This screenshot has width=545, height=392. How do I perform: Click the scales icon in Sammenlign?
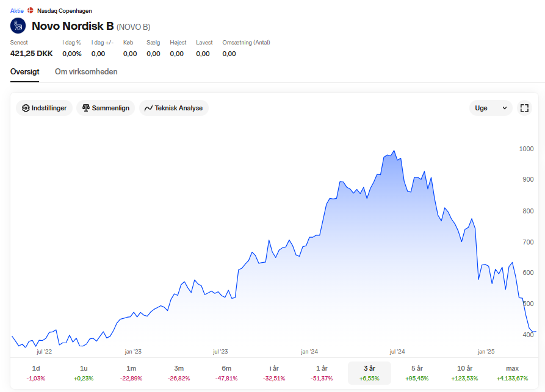(86, 108)
